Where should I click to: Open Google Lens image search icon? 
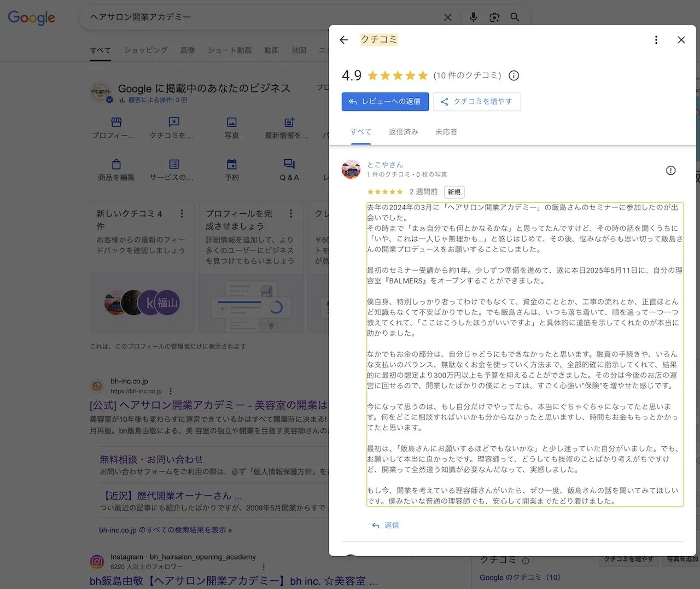pos(494,18)
